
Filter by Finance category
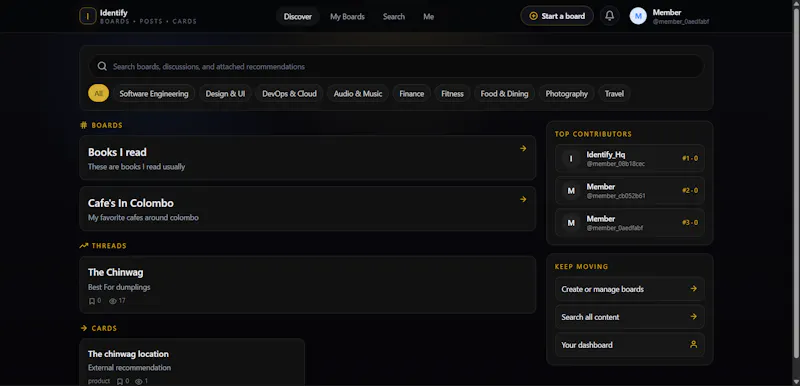[411, 93]
